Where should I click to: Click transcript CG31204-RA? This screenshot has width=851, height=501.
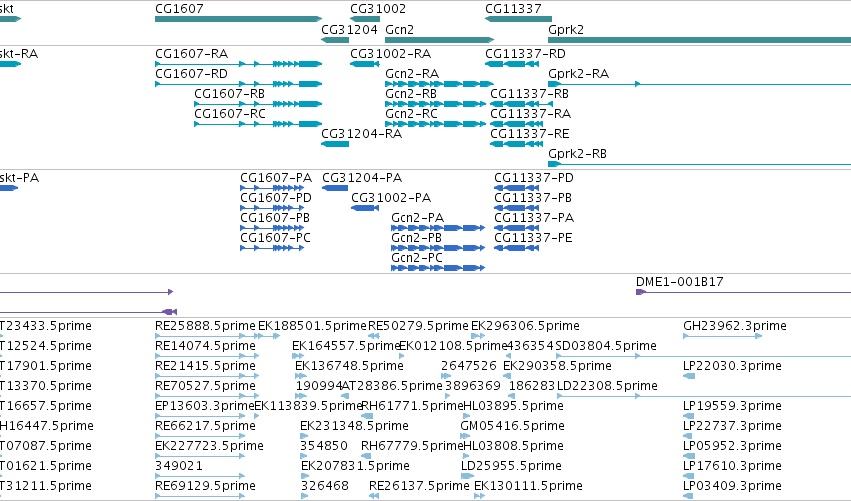click(335, 144)
